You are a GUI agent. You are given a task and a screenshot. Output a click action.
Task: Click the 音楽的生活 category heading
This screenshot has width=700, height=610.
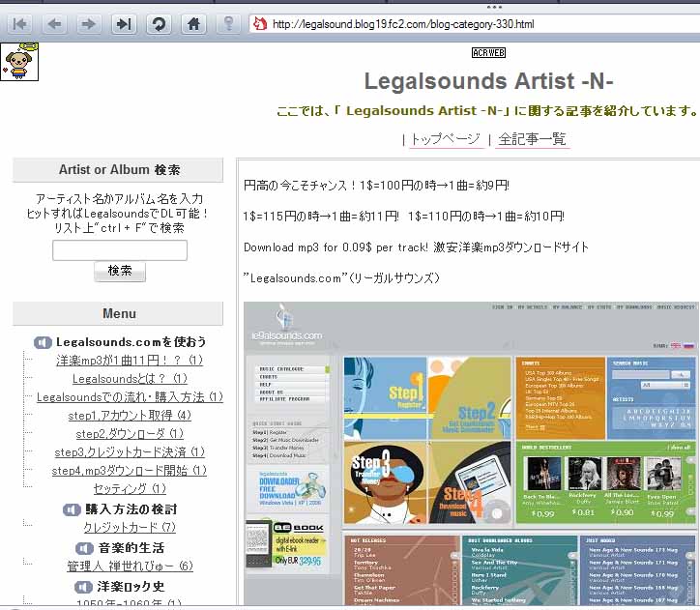coord(131,548)
